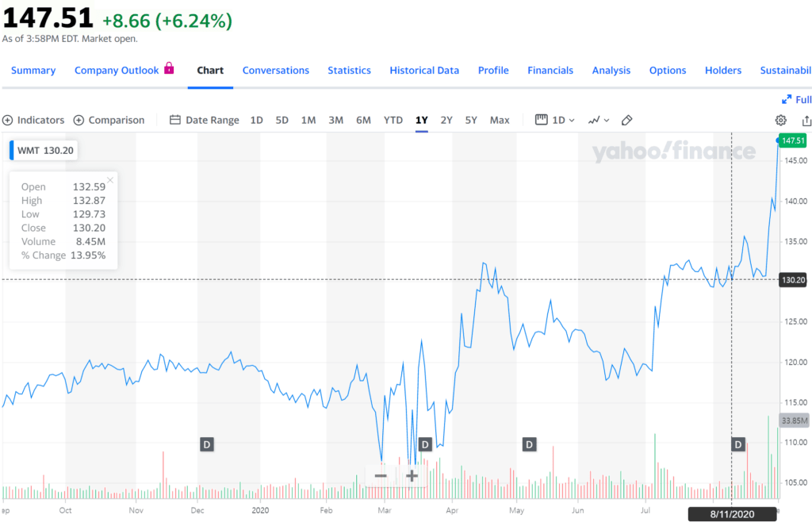The width and height of the screenshot is (812, 526).
Task: Select the pencil draw tool
Action: click(626, 120)
